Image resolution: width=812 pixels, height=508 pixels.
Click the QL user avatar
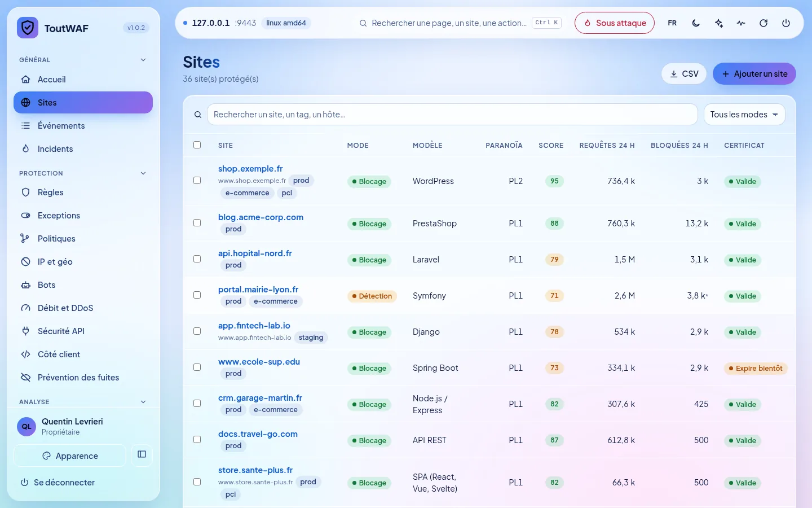[27, 427]
